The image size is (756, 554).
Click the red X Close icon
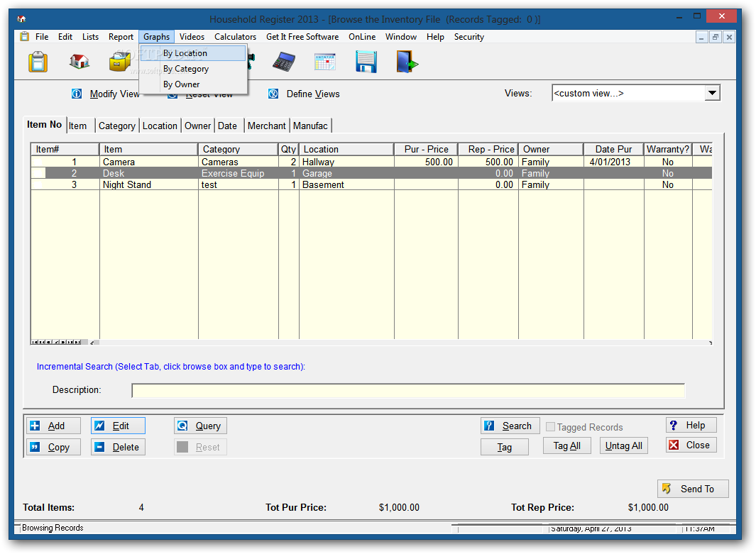coord(674,445)
